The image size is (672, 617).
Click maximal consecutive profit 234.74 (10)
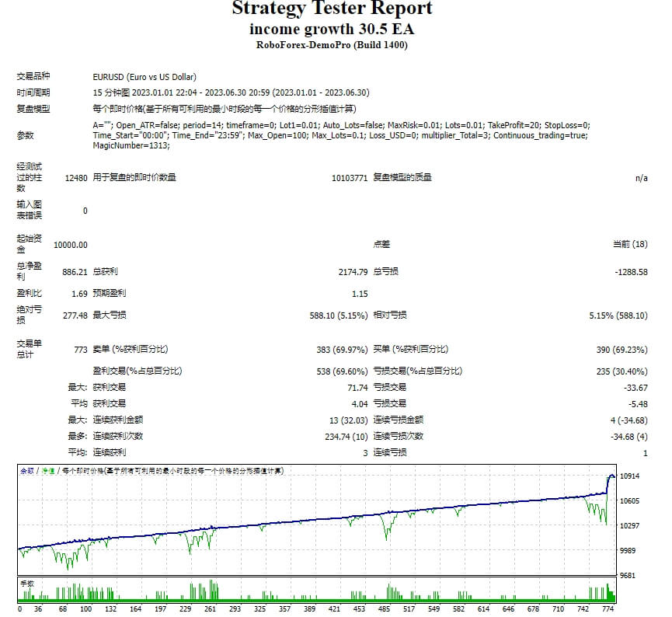point(346,437)
